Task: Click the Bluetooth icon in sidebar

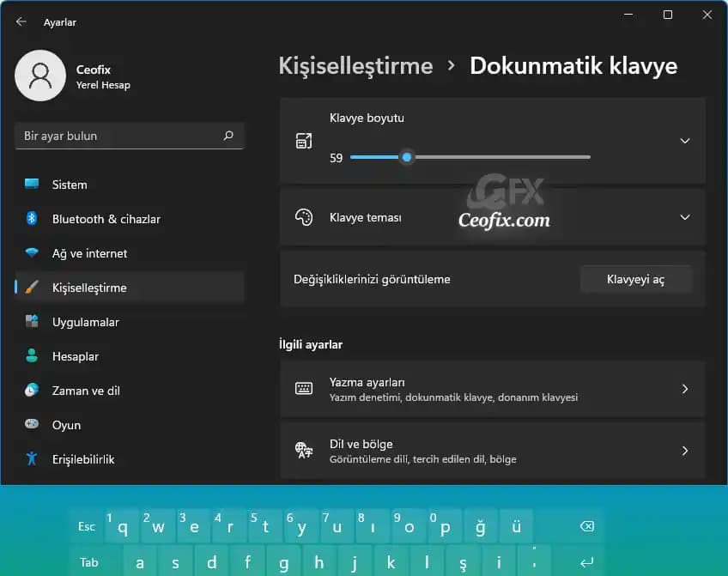Action: coord(32,219)
